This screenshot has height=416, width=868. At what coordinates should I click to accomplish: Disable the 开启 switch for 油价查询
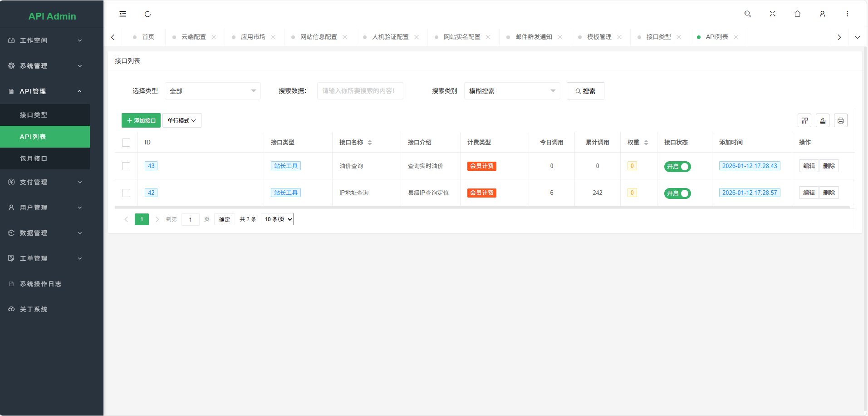[677, 166]
